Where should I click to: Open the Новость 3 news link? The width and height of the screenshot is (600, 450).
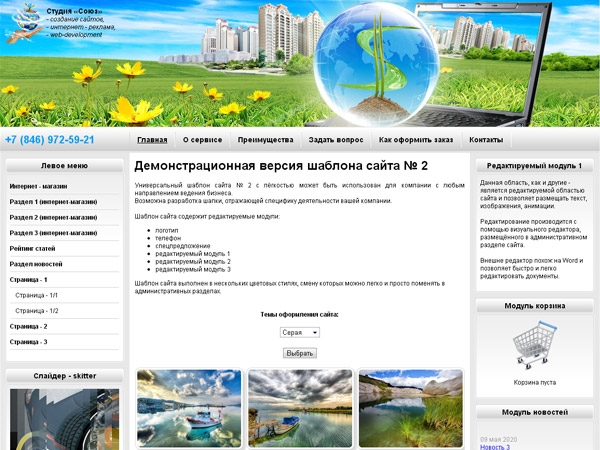coord(495,447)
